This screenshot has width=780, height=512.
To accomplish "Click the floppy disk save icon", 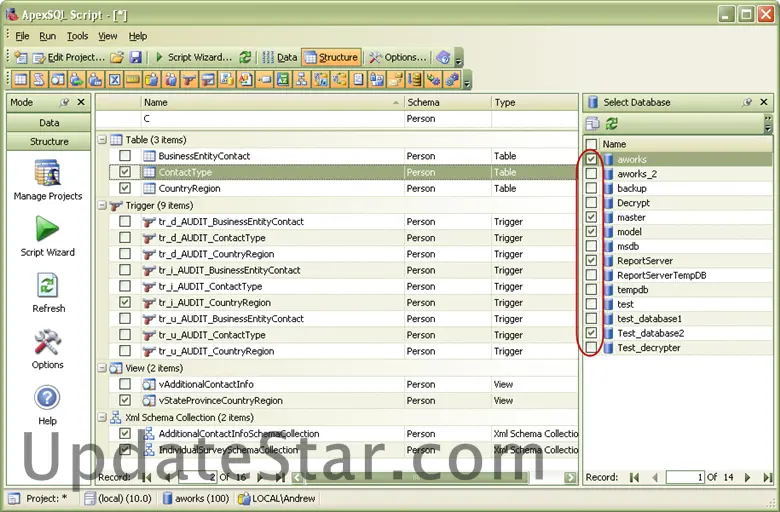I will click(x=135, y=57).
